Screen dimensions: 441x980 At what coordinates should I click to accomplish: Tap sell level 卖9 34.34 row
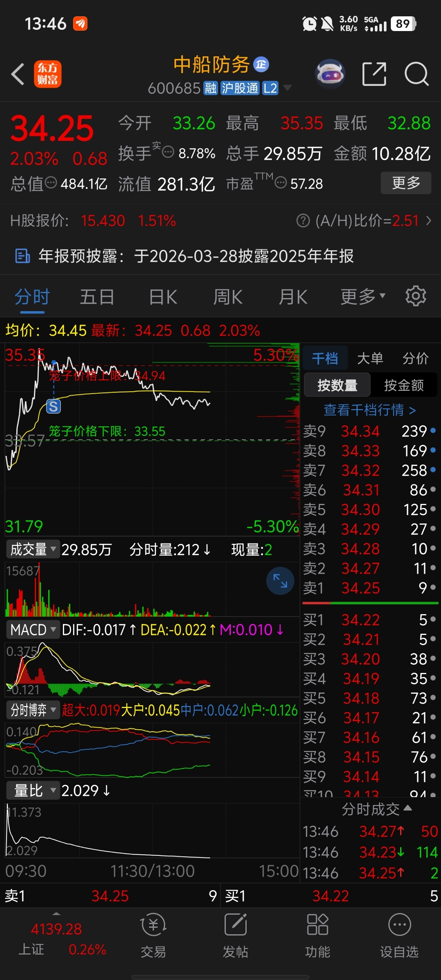(x=370, y=431)
